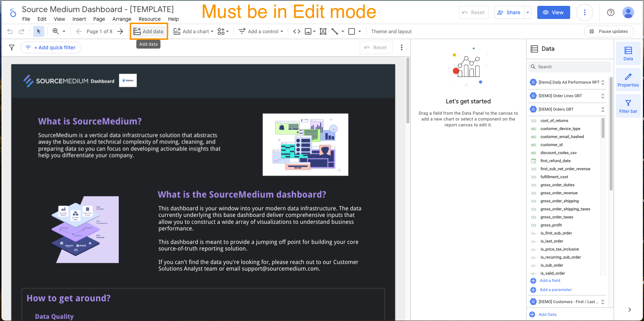
Task: Click the report canvas vertical scrollbar
Action: pos(408,91)
